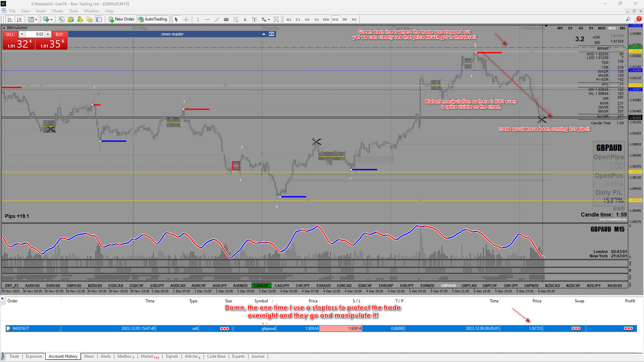The image size is (644, 362).
Task: Expand the arrows objects dropdown
Action: [269, 19]
